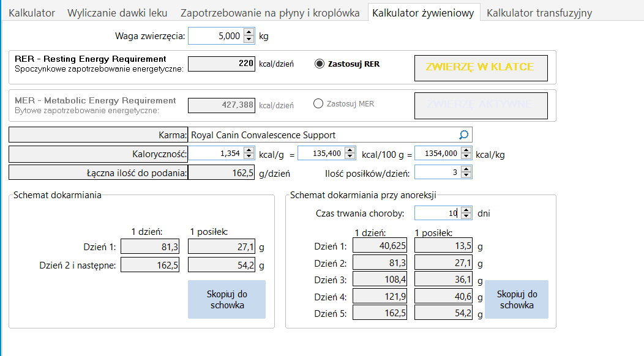Click Dzień 1 daily amount 81,3
644x356 pixels.
pyautogui.click(x=150, y=247)
